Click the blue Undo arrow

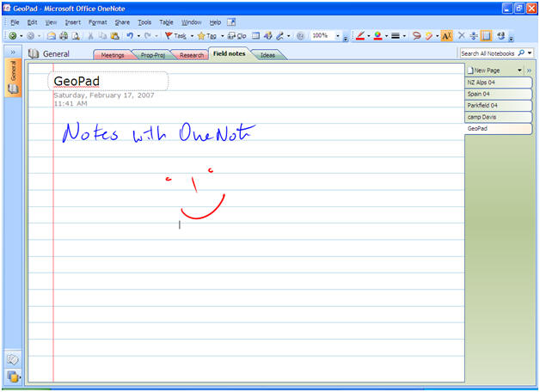(130, 35)
